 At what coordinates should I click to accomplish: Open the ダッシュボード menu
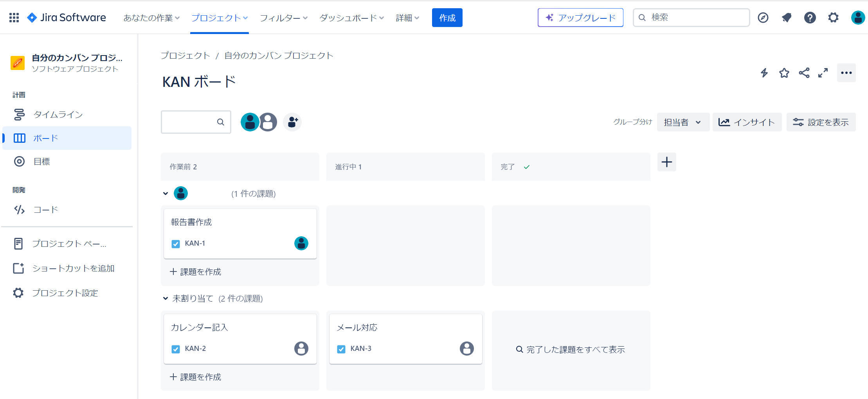(351, 18)
